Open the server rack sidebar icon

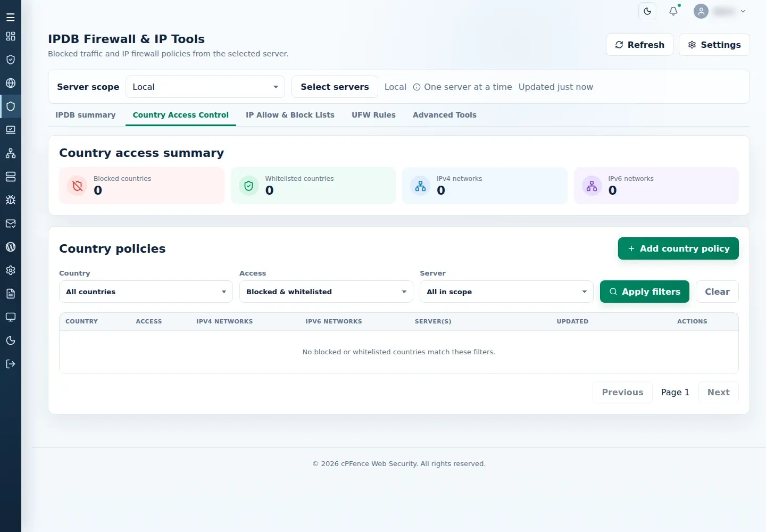(11, 177)
